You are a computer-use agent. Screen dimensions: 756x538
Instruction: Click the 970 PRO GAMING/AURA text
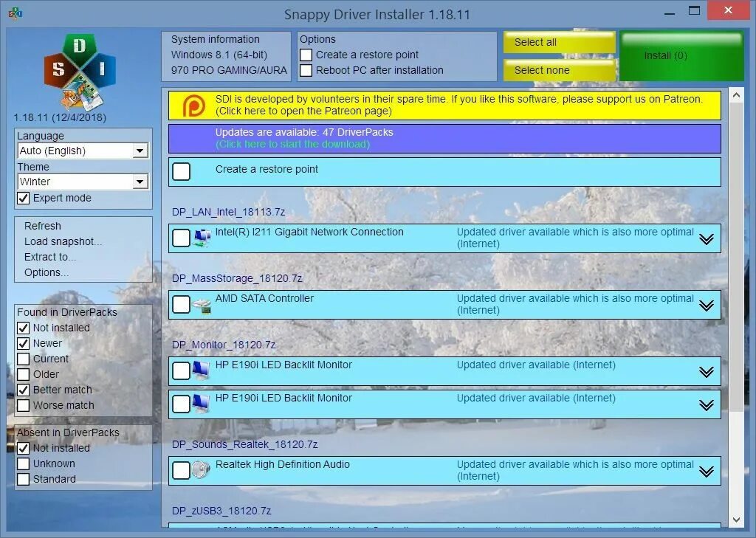[x=229, y=70]
